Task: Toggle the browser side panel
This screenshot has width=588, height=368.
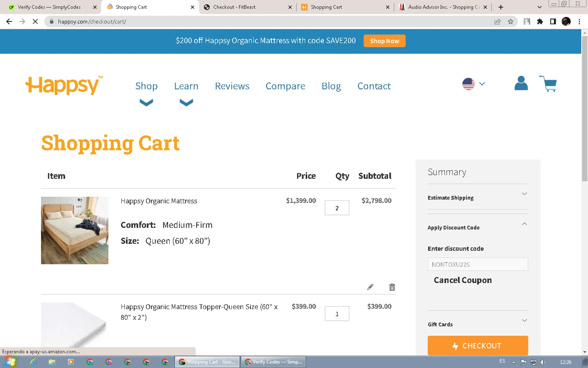Action: tap(553, 22)
